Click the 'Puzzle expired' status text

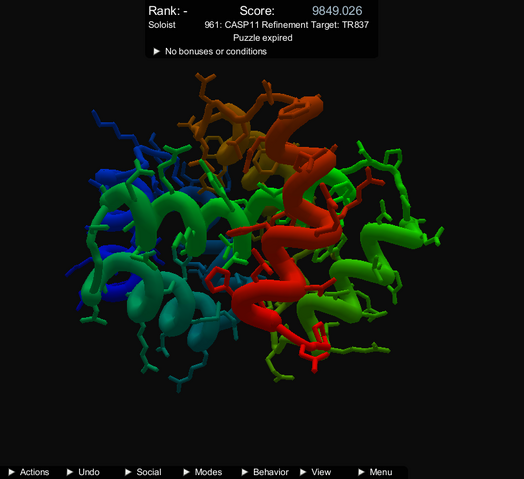tap(263, 38)
